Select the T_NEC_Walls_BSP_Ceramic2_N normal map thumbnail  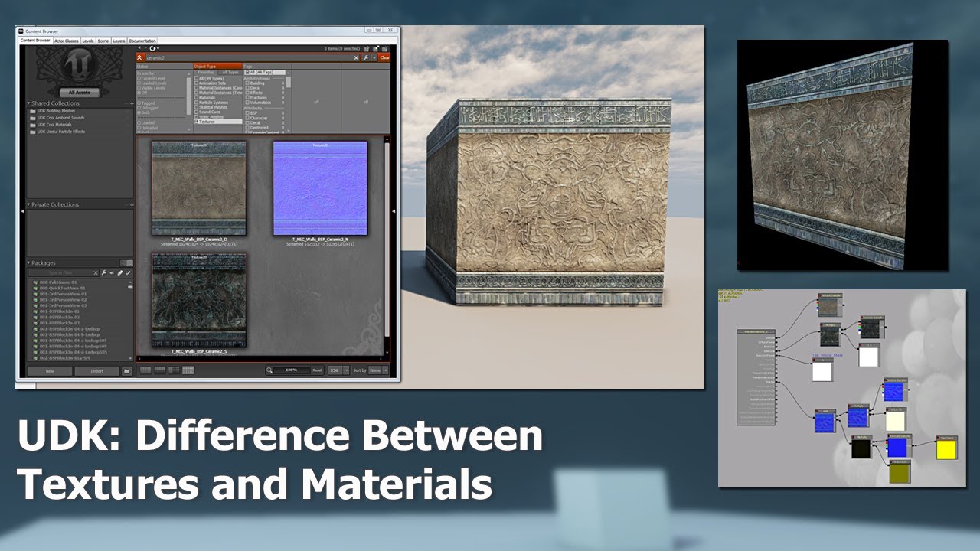pyautogui.click(x=320, y=187)
